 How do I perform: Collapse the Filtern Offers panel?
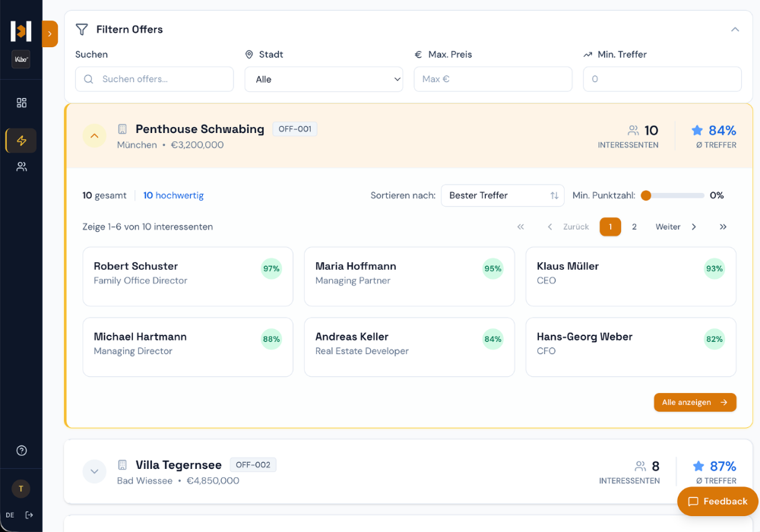pos(735,30)
